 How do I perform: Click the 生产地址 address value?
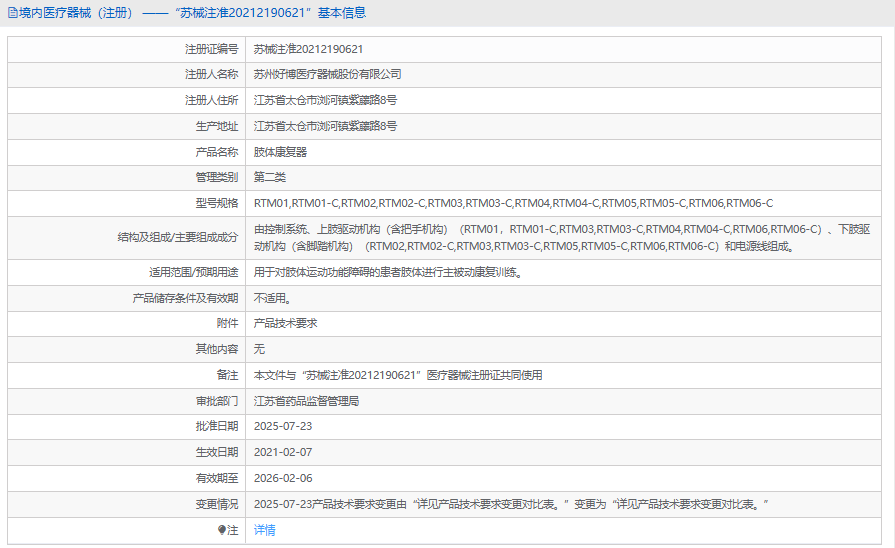coord(325,126)
